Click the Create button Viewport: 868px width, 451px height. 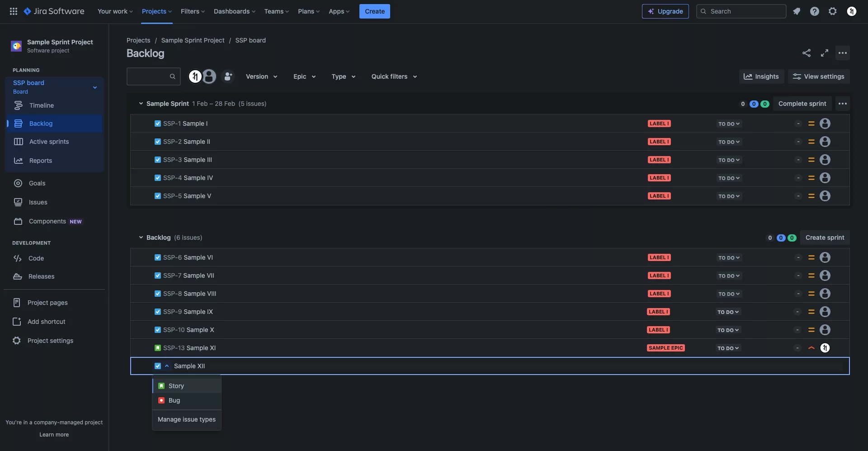375,11
